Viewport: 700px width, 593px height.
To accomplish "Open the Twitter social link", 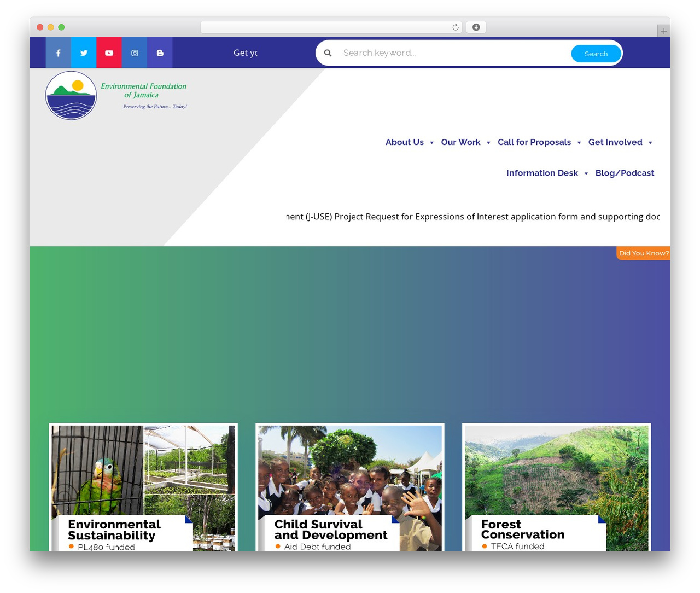I will (84, 53).
